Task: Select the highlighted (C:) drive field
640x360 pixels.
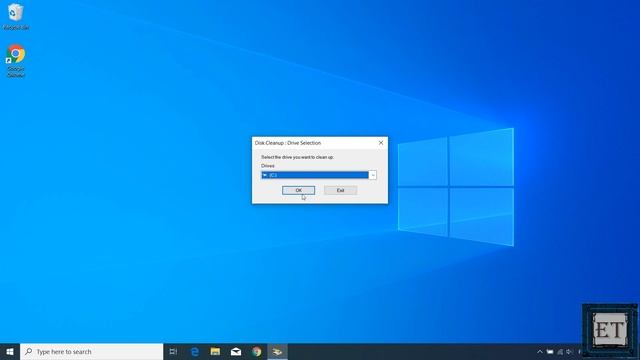Action: pos(315,175)
